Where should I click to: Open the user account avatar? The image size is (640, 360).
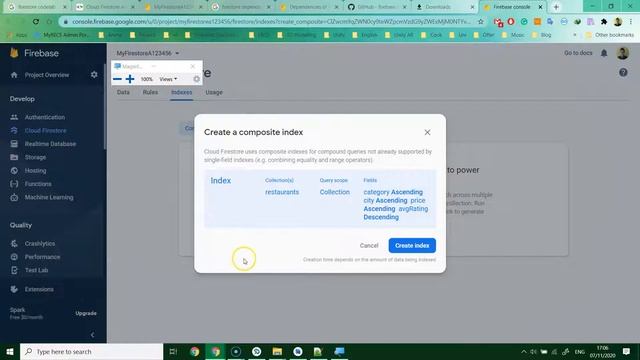[622, 53]
